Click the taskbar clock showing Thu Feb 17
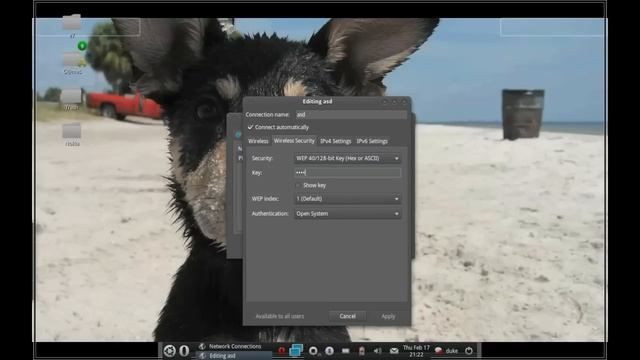The width and height of the screenshot is (640, 360). (416, 351)
